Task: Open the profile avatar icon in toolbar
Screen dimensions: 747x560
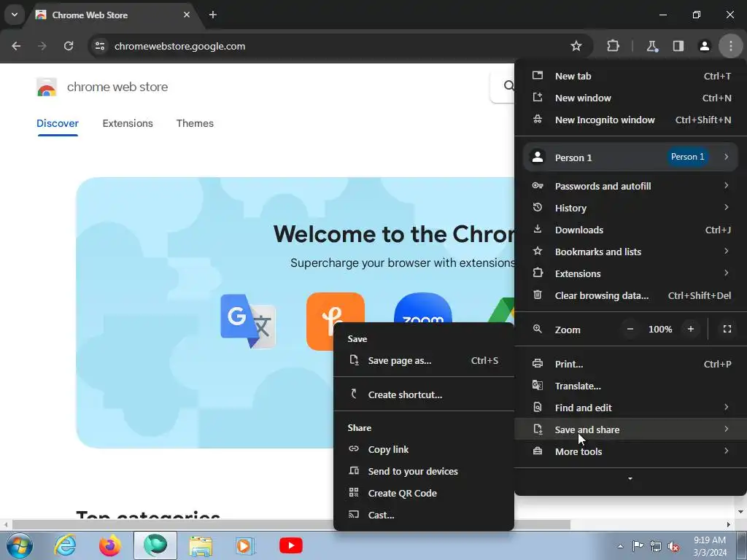Action: point(704,46)
